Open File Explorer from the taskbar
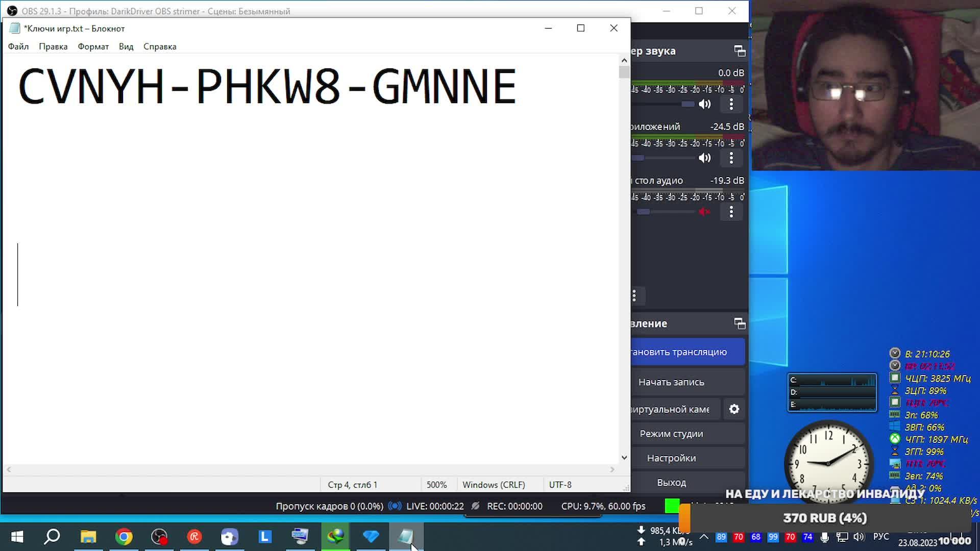 (88, 537)
